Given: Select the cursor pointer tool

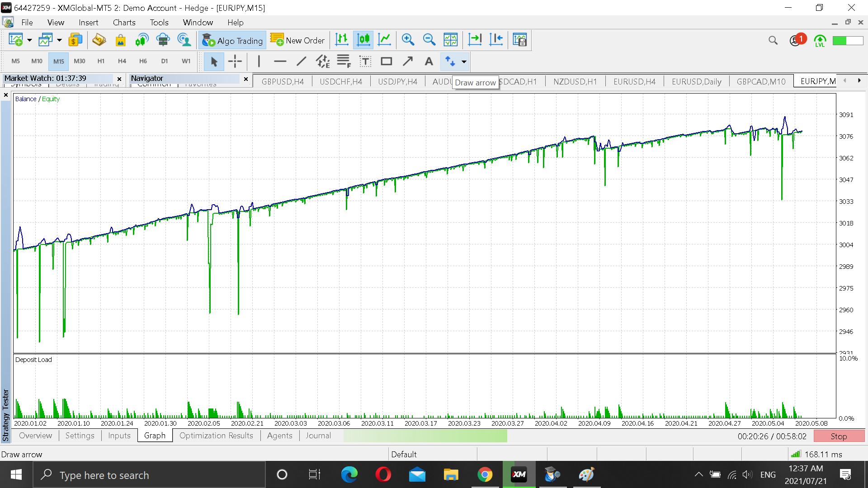Looking at the screenshot, I should point(214,61).
